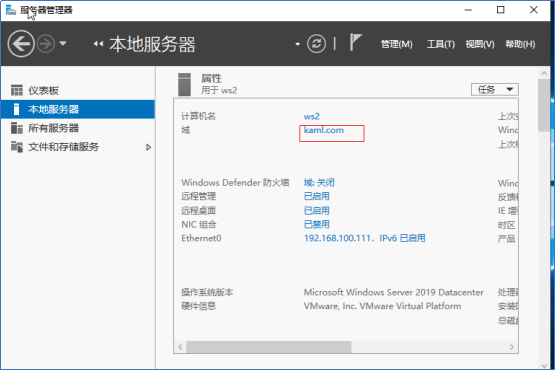Click the 用于 ws2 subtitle
Screen dimensions: 555x370
[219, 90]
